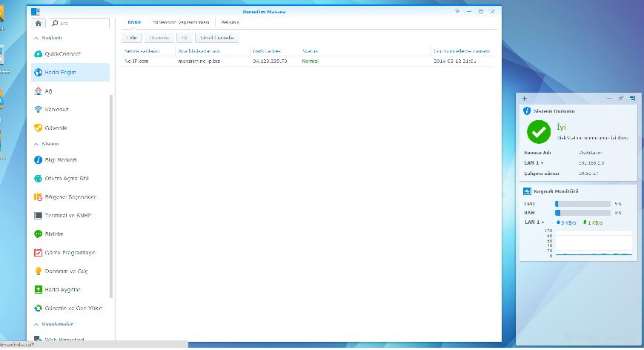The height and width of the screenshot is (350, 644).
Task: Click the Şimdi Güncelle button
Action: [x=217, y=37]
